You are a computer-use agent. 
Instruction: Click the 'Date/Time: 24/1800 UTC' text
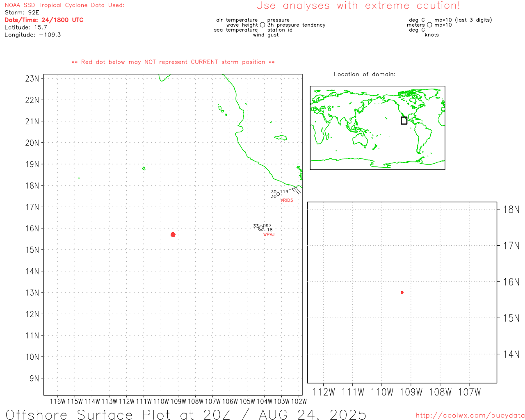coord(44,20)
